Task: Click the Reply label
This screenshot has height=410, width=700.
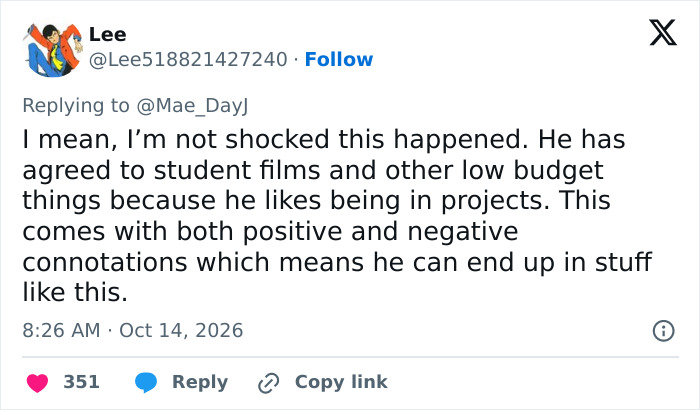Action: (x=200, y=382)
